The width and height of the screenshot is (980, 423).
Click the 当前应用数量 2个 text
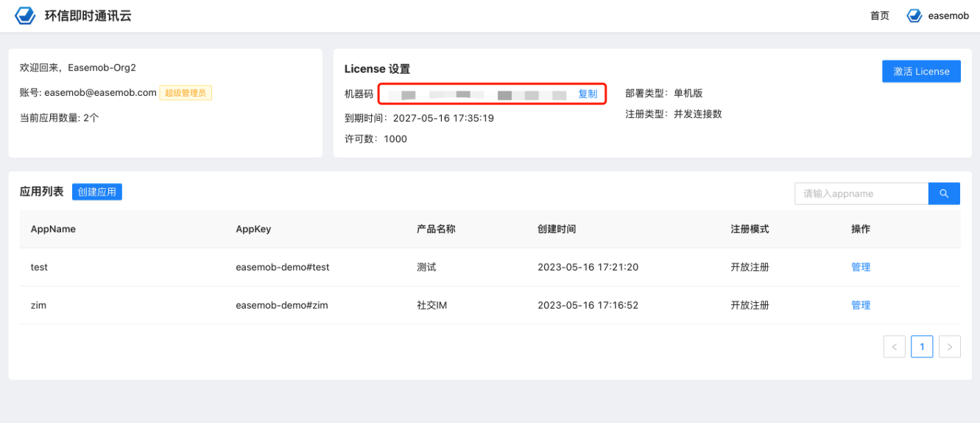pos(59,117)
